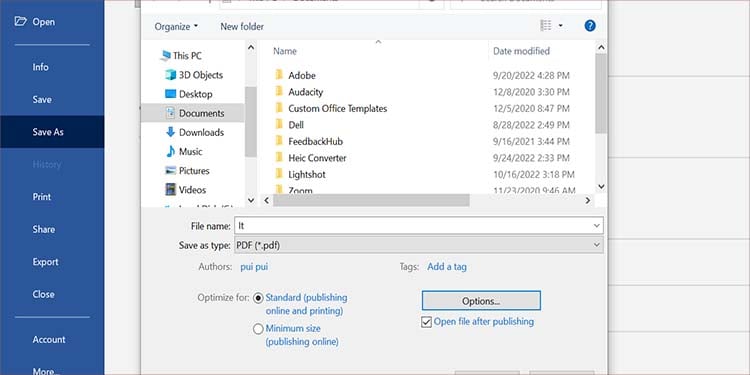Image resolution: width=750 pixels, height=375 pixels.
Task: Click the Lightshot folder icon
Action: (x=279, y=174)
